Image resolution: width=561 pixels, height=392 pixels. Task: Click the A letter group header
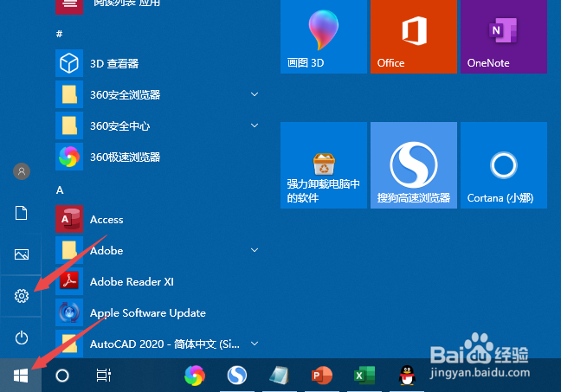(x=60, y=190)
